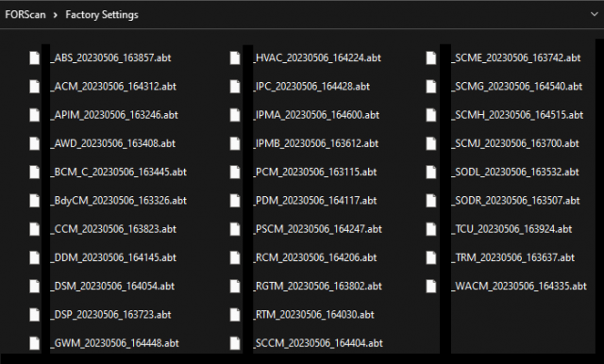Click the file icon for _ABS_20230506_163857.abt
The width and height of the screenshot is (604, 364).
click(35, 58)
